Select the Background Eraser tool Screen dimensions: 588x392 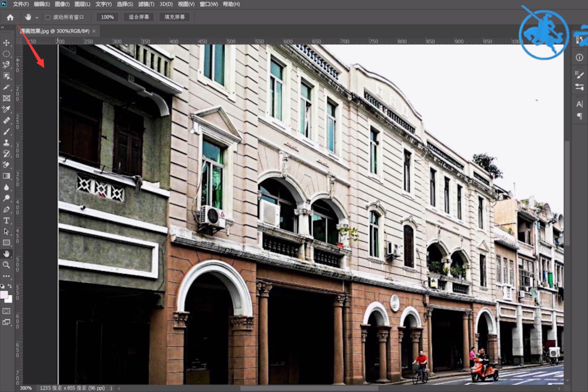click(x=6, y=165)
